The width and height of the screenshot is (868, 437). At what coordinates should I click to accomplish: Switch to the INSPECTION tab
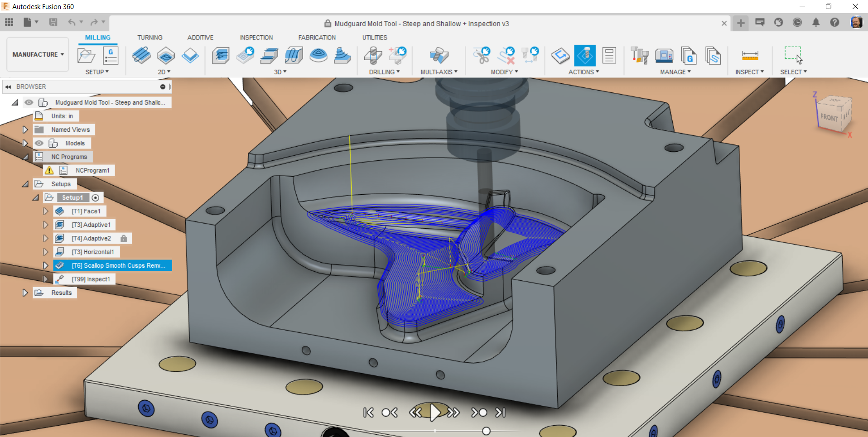[256, 38]
